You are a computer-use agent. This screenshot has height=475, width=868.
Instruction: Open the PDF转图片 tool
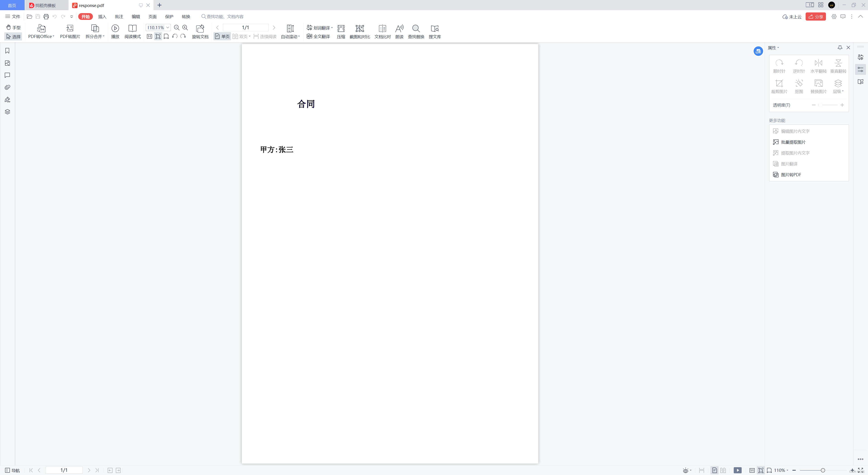tap(70, 31)
